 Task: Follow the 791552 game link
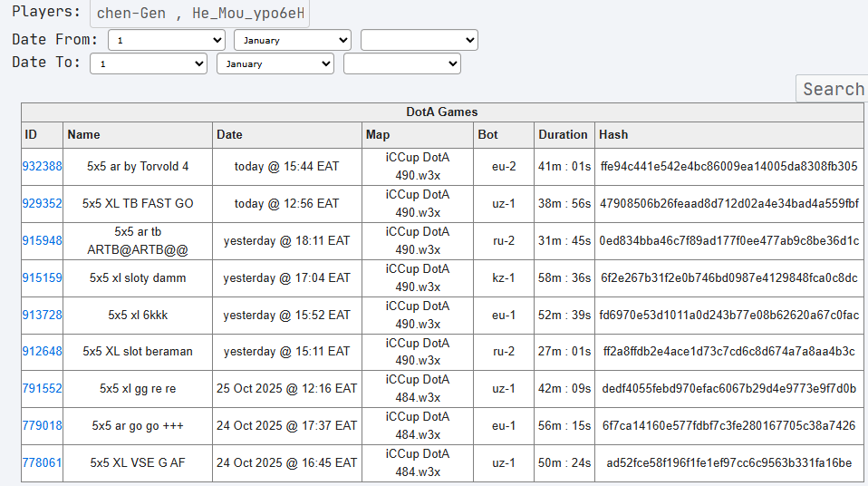click(43, 388)
